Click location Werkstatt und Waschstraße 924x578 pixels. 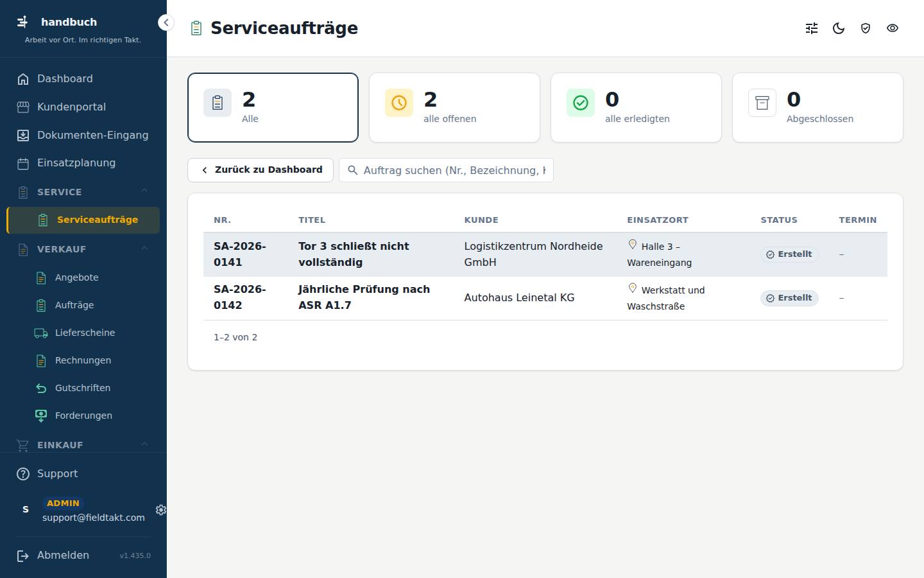tap(665, 298)
